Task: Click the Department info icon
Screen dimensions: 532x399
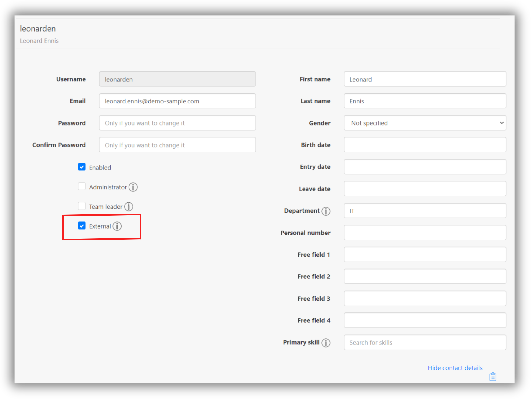Action: 326,211
